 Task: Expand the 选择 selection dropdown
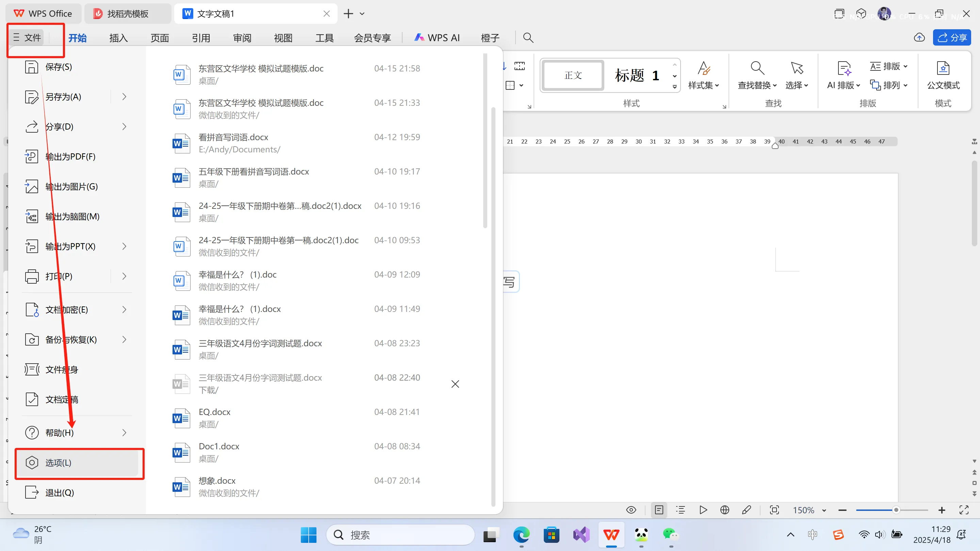(x=797, y=85)
